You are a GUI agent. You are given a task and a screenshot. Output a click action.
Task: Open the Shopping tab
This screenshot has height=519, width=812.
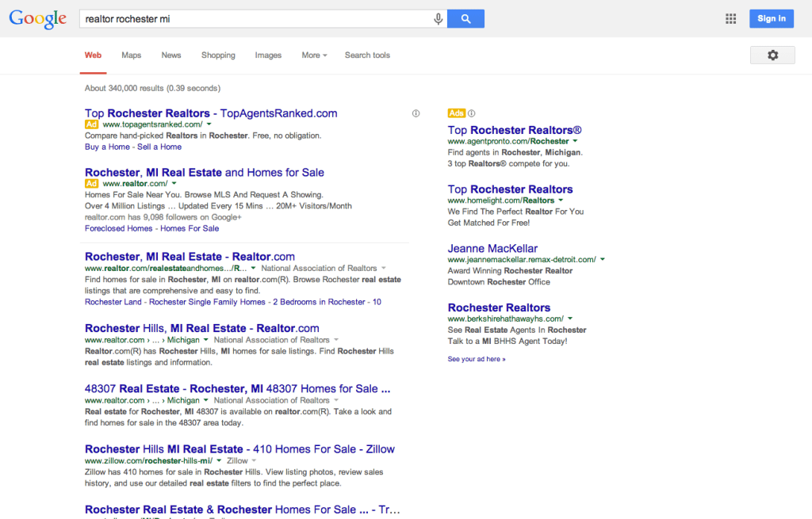click(218, 55)
